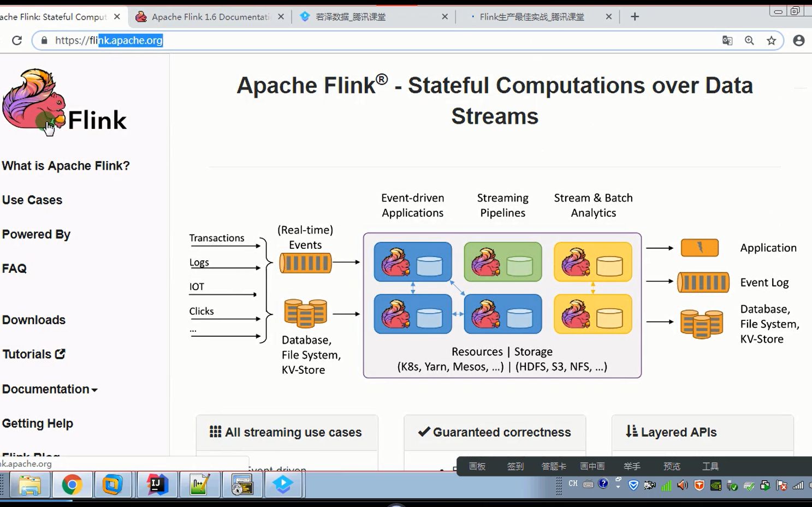
Task: Click 举手 raise hand option
Action: pos(632,466)
